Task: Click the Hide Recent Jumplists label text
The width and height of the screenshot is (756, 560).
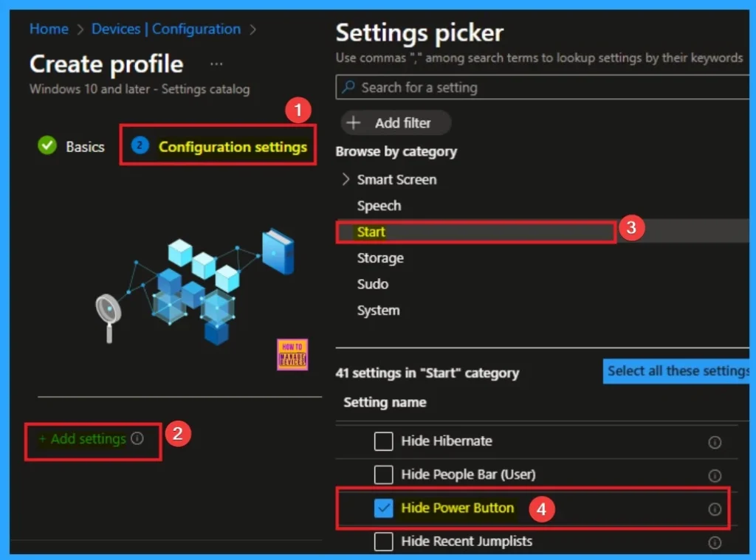Action: coord(467,542)
